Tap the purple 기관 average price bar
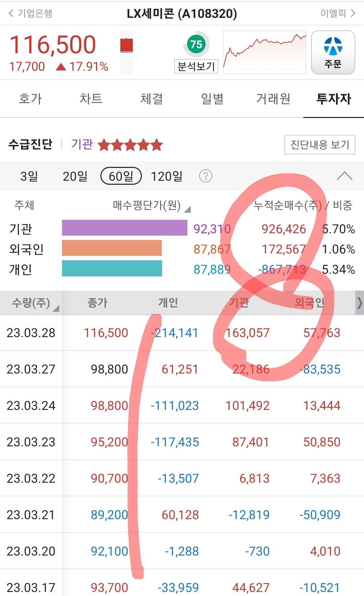 tap(124, 228)
